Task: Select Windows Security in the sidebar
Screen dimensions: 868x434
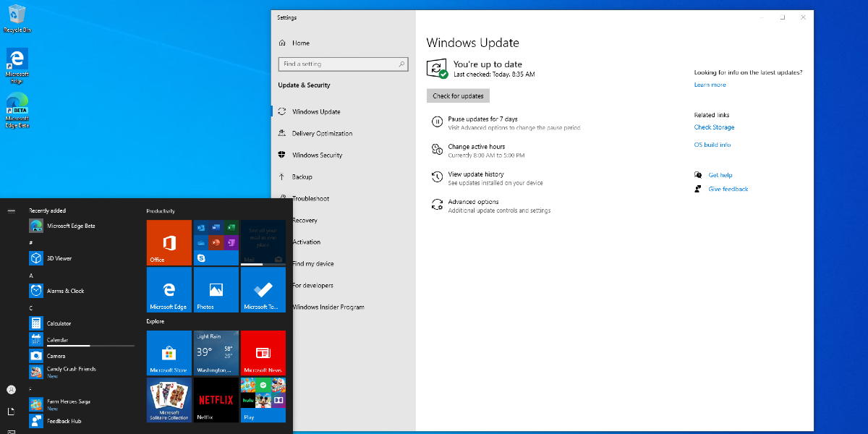Action: click(317, 155)
